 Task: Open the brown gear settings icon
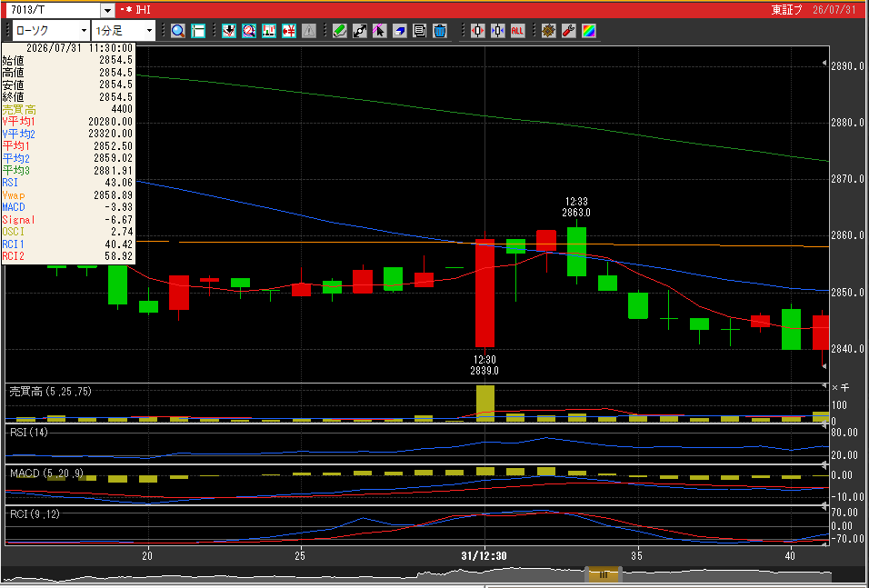pyautogui.click(x=549, y=31)
